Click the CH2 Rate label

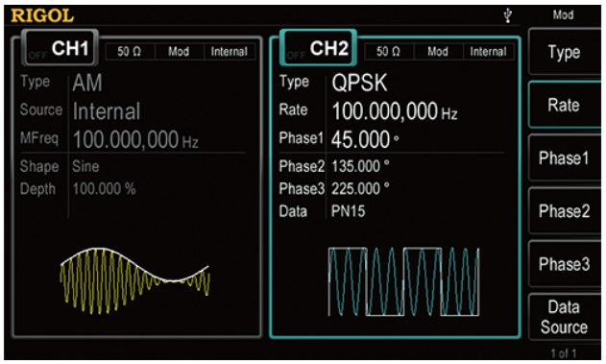(293, 109)
